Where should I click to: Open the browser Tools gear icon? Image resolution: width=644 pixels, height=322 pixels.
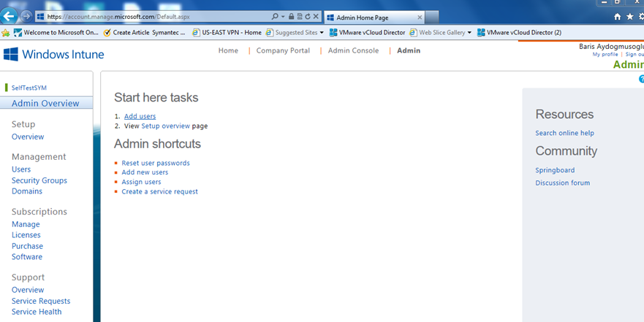tap(641, 17)
